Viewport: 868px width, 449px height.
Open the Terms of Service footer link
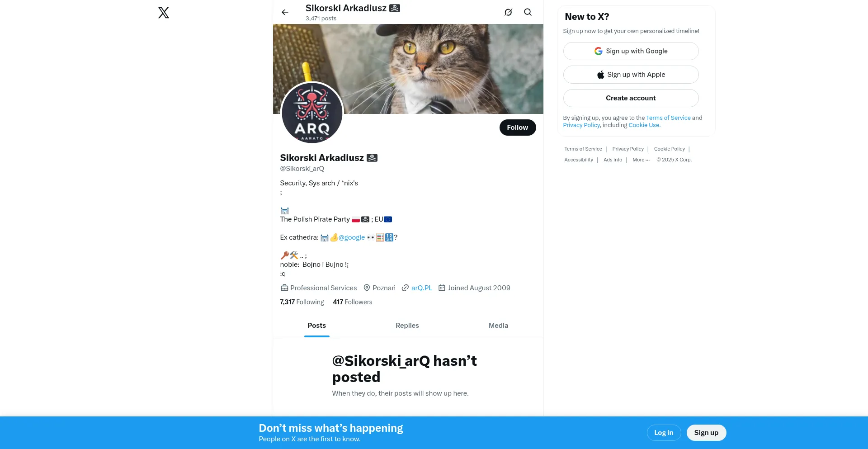coord(583,149)
